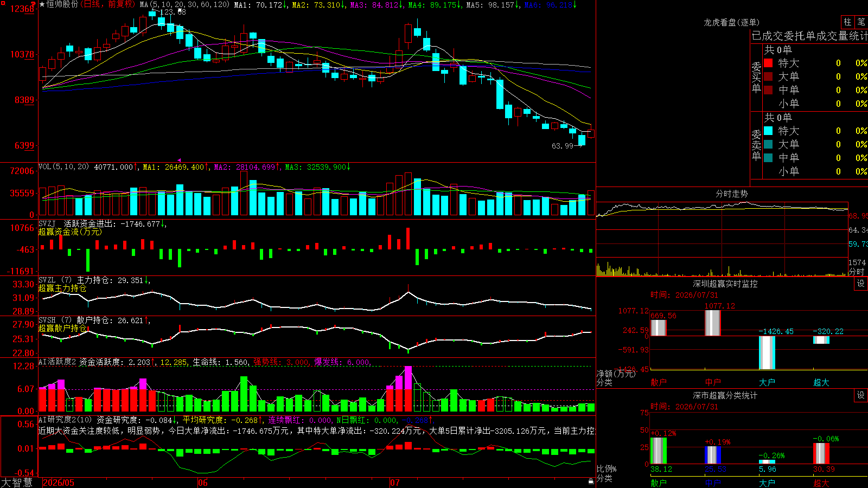Click the VOL(5,10,20) indicator label

tap(64, 167)
